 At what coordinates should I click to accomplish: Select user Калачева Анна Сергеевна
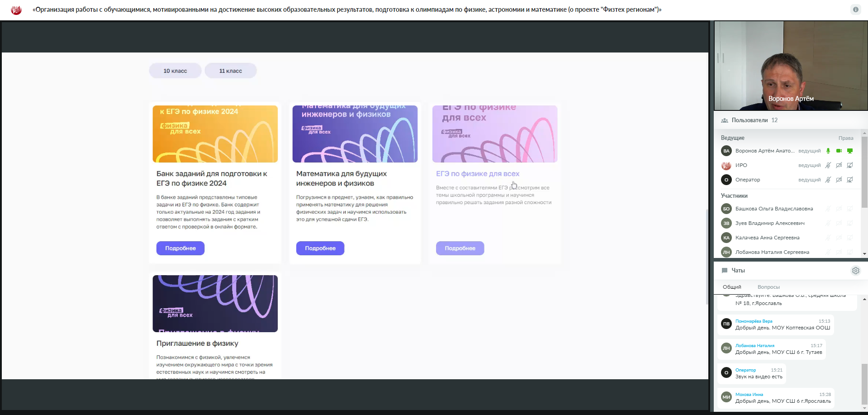pos(767,238)
